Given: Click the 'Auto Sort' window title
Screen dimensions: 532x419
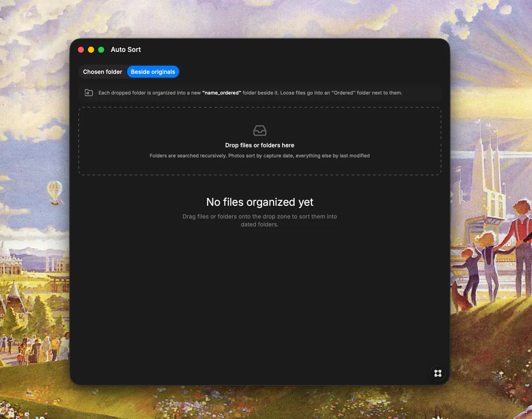Looking at the screenshot, I should 126,50.
